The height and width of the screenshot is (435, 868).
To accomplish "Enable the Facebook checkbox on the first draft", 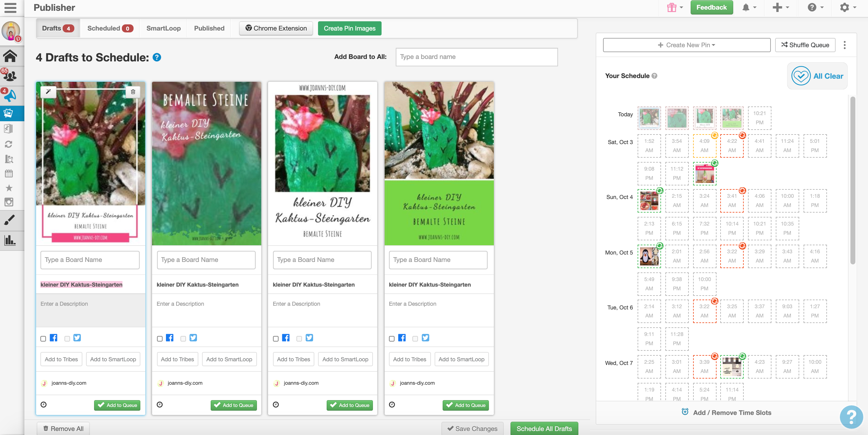I will tap(43, 339).
